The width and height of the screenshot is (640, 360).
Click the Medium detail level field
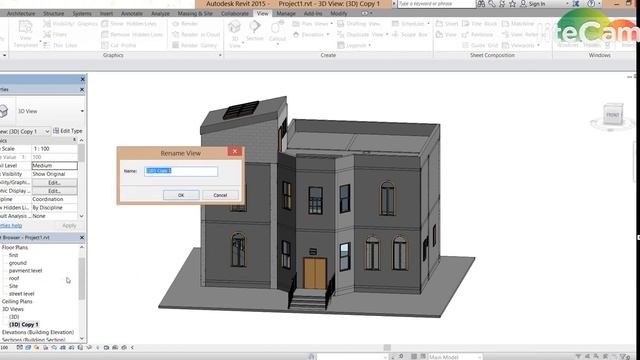click(x=54, y=166)
